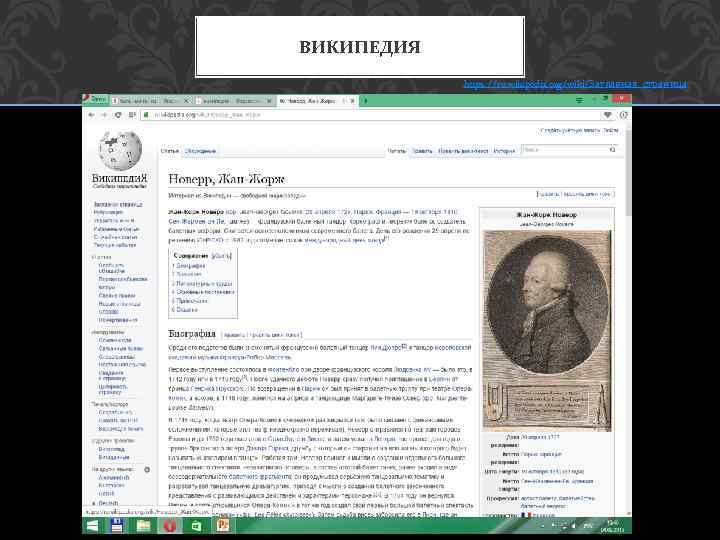Jump to Ссылки in contents
The width and height of the screenshot is (720, 540).
tap(187, 309)
